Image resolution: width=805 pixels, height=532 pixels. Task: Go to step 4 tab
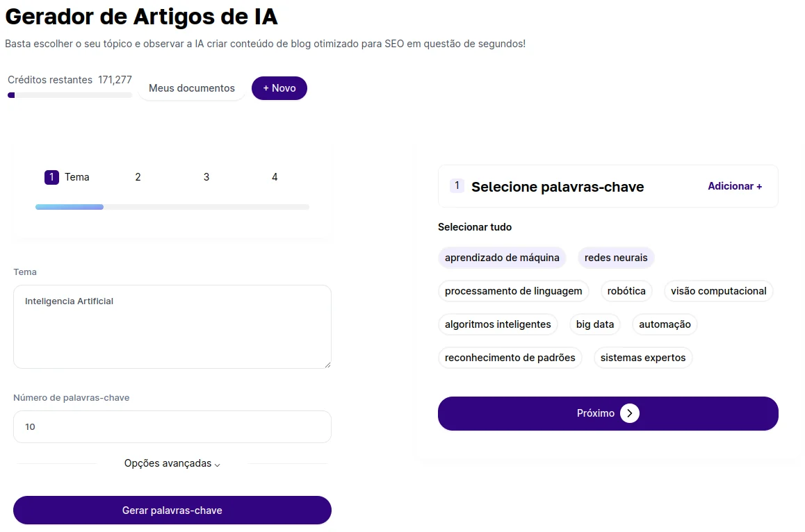(x=275, y=177)
